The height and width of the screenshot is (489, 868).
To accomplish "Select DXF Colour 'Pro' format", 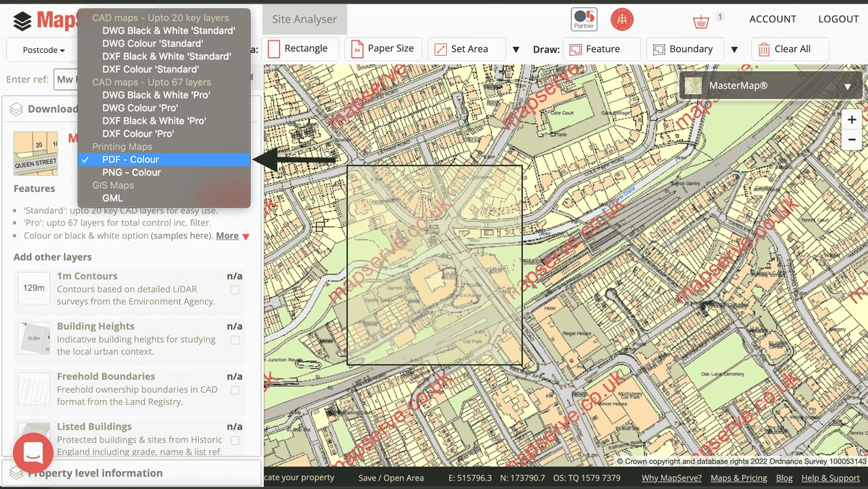I will (x=164, y=134).
